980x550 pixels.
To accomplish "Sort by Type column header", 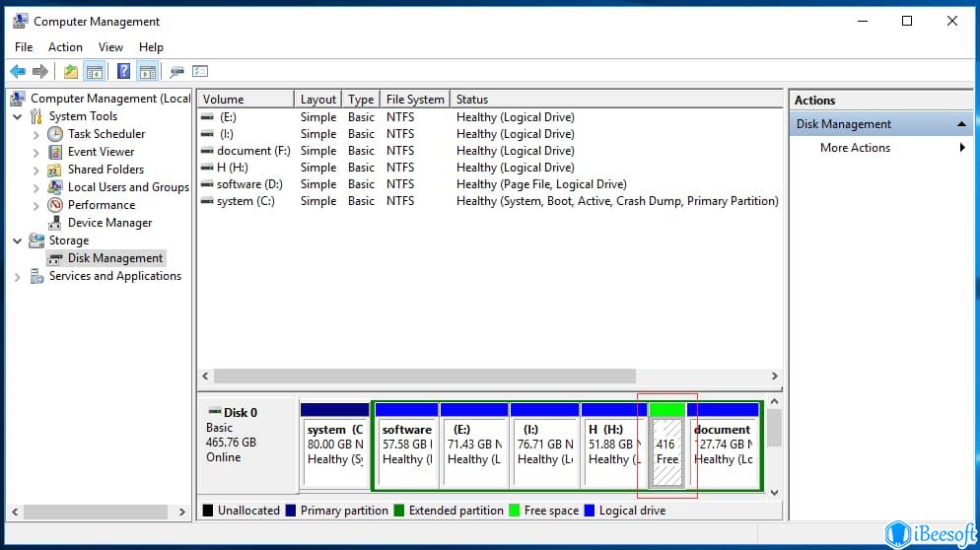I will [x=361, y=100].
